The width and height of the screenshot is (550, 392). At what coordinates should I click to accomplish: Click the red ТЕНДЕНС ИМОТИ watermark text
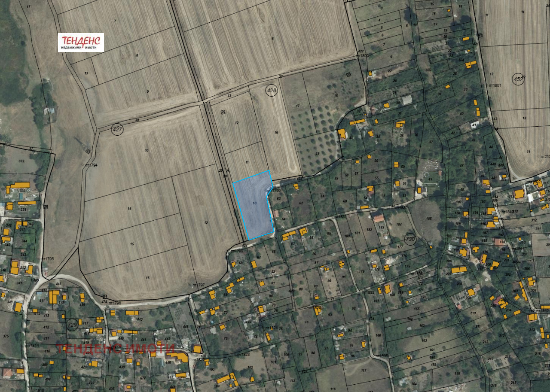(115, 349)
